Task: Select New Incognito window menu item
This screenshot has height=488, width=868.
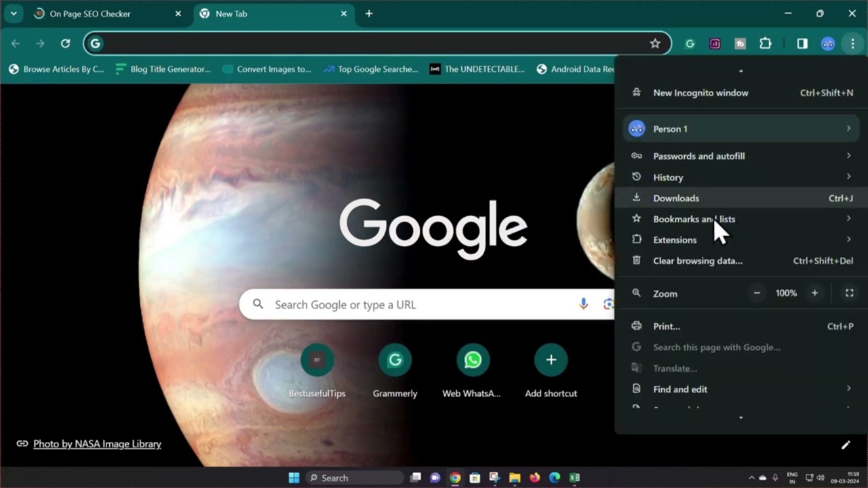Action: 741,93
